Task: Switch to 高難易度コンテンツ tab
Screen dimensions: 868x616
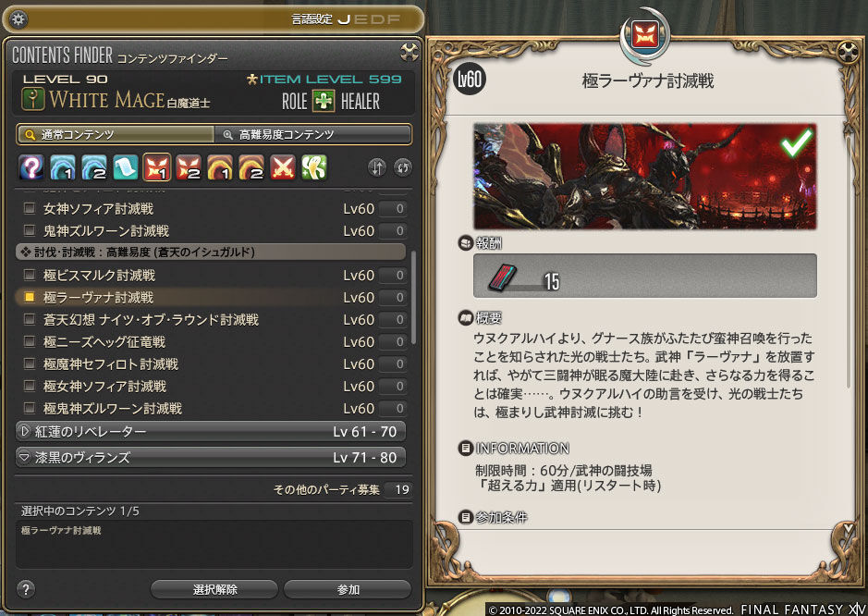Action: (x=312, y=134)
